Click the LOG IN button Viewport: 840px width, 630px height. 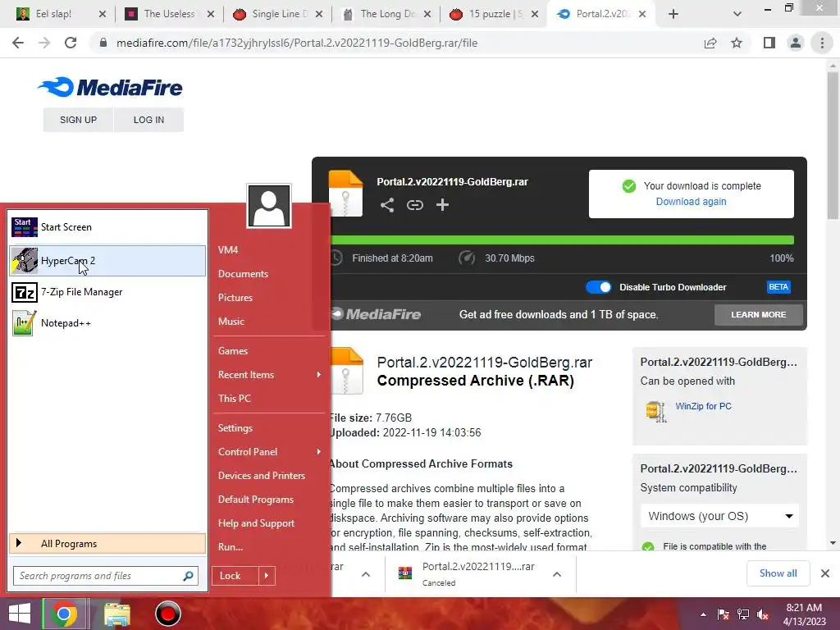pyautogui.click(x=148, y=120)
